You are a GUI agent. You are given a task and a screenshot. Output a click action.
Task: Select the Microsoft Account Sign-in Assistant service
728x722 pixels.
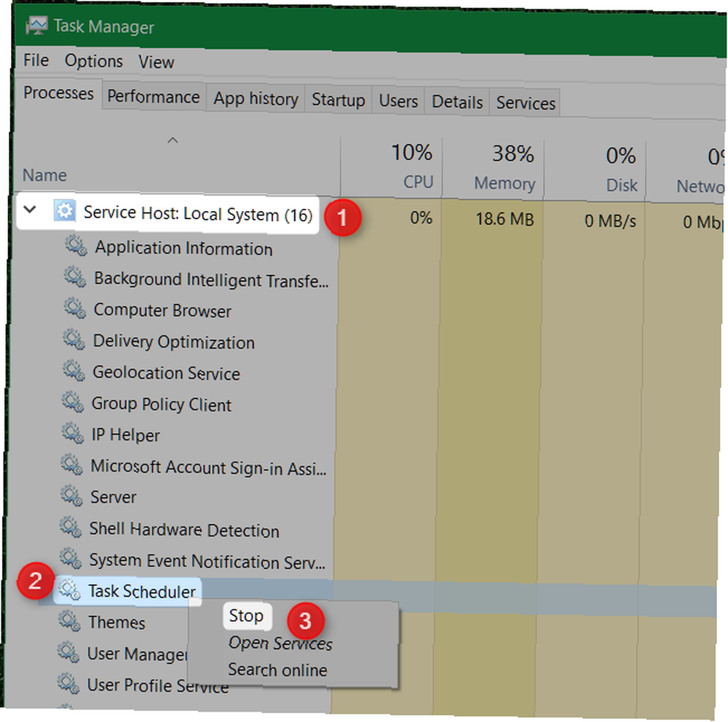click(x=208, y=467)
